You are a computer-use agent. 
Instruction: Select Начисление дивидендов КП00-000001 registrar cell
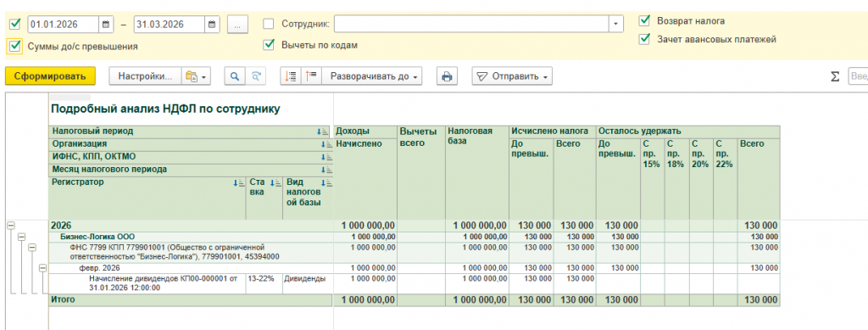(x=147, y=283)
